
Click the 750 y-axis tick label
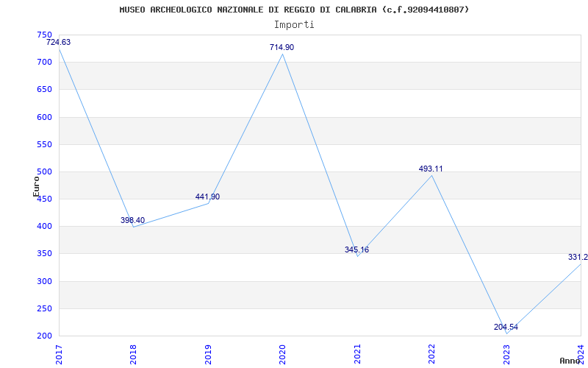(45, 35)
